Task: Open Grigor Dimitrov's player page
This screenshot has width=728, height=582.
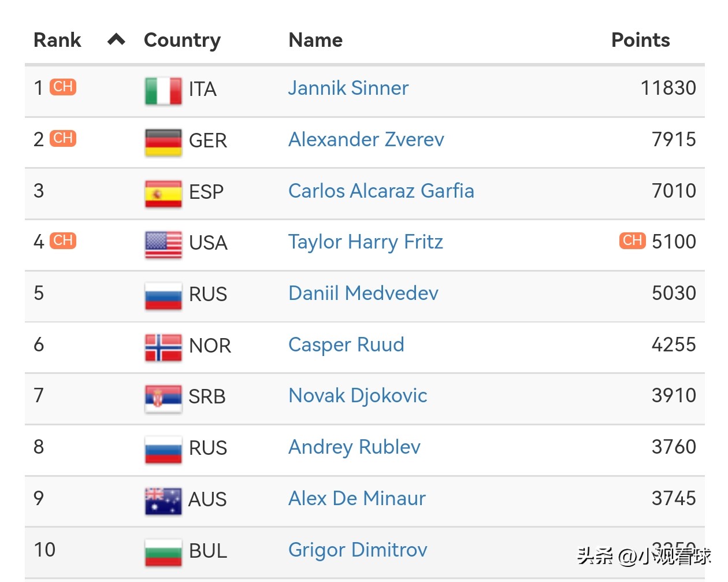Action: [x=358, y=550]
